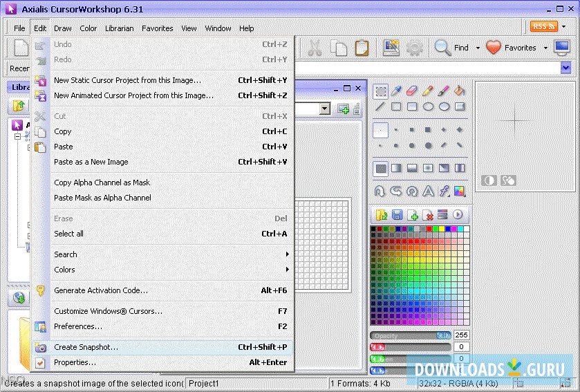
Task: Select the radial gradient fill mode
Action: pos(428,169)
